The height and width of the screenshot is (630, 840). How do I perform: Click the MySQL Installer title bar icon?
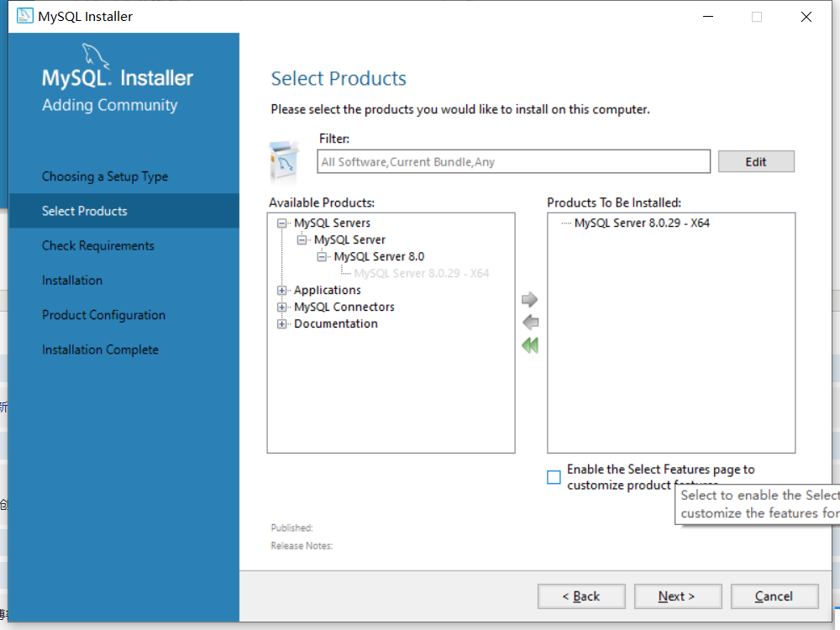click(x=24, y=16)
